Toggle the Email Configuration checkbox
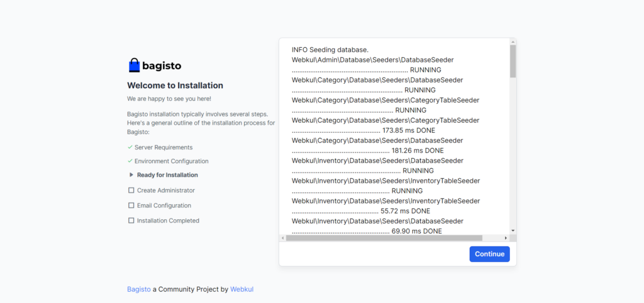The width and height of the screenshot is (644, 303). 131,205
